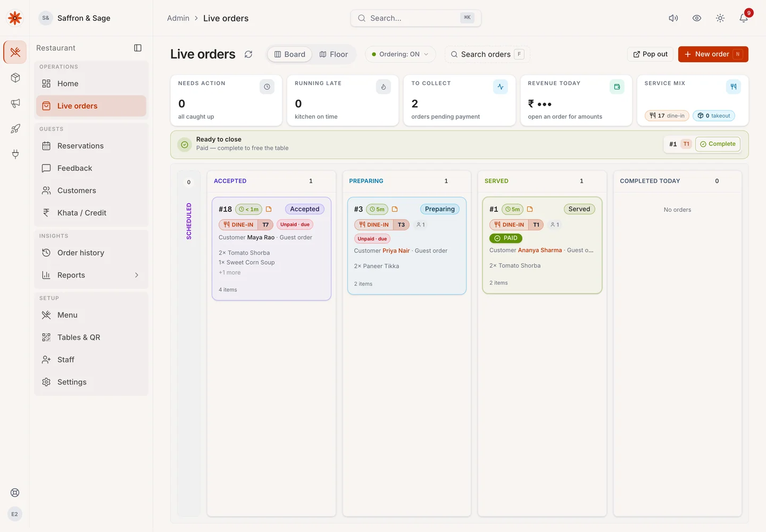
Task: Switch to the Floor view
Action: (334, 54)
